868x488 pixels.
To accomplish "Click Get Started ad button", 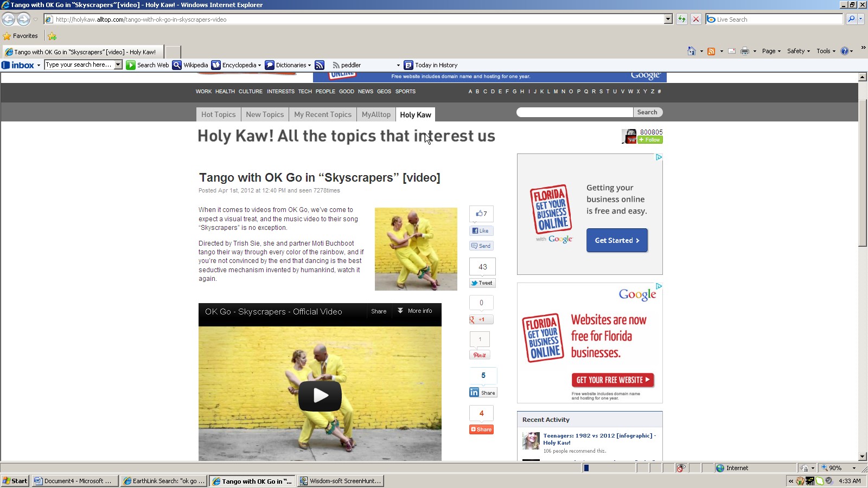I will (x=617, y=240).
